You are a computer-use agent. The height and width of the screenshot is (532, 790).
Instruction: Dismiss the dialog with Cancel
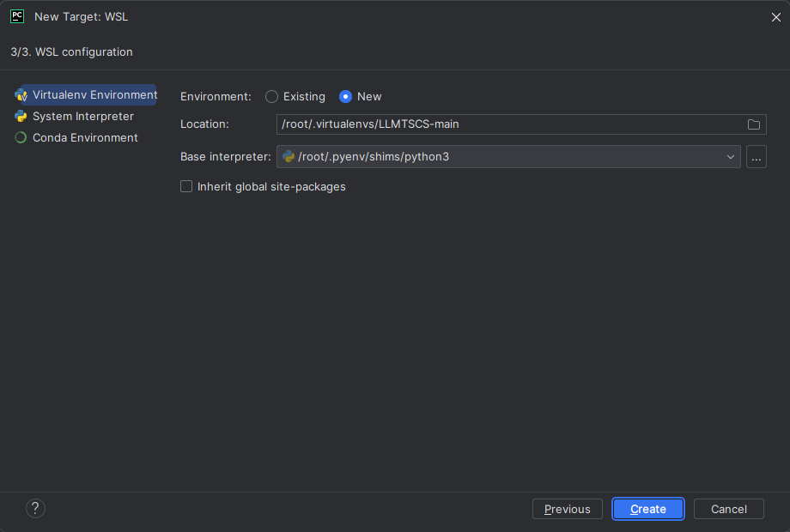coord(728,509)
